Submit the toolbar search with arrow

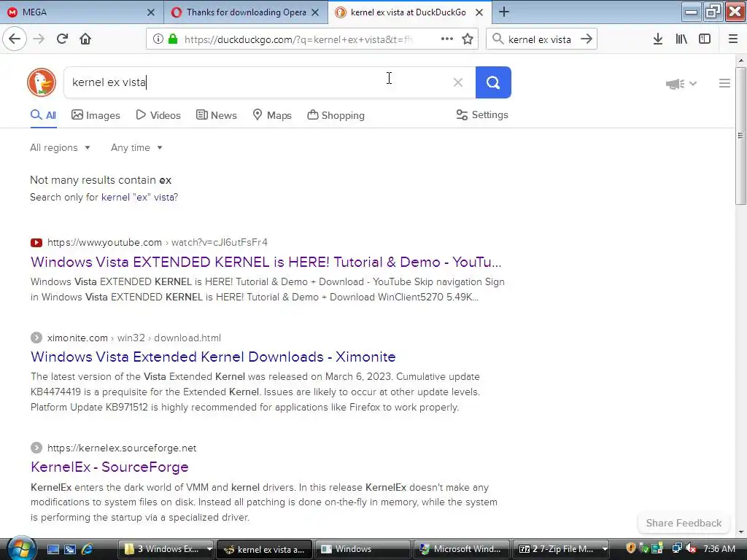click(587, 39)
